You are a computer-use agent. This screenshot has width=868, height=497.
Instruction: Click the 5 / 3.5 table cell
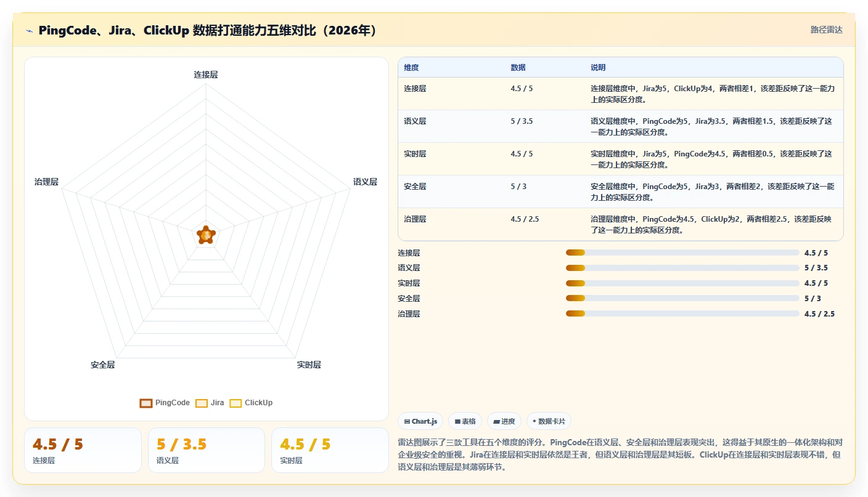point(522,121)
